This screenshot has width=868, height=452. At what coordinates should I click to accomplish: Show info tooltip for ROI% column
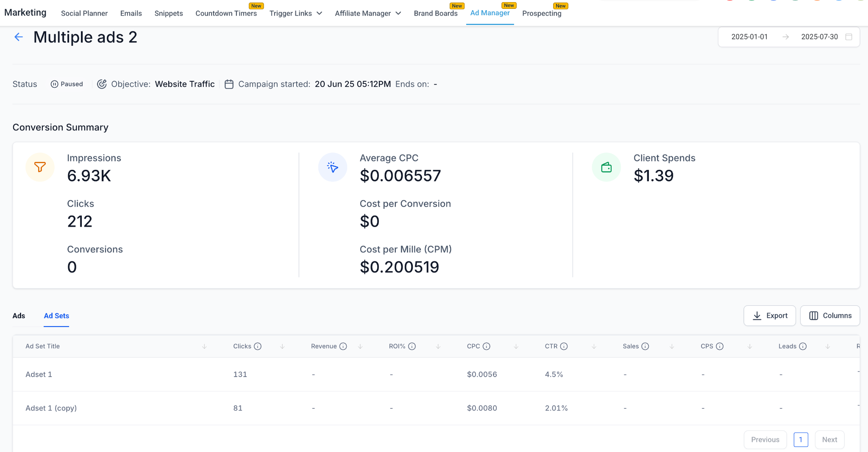pyautogui.click(x=412, y=347)
